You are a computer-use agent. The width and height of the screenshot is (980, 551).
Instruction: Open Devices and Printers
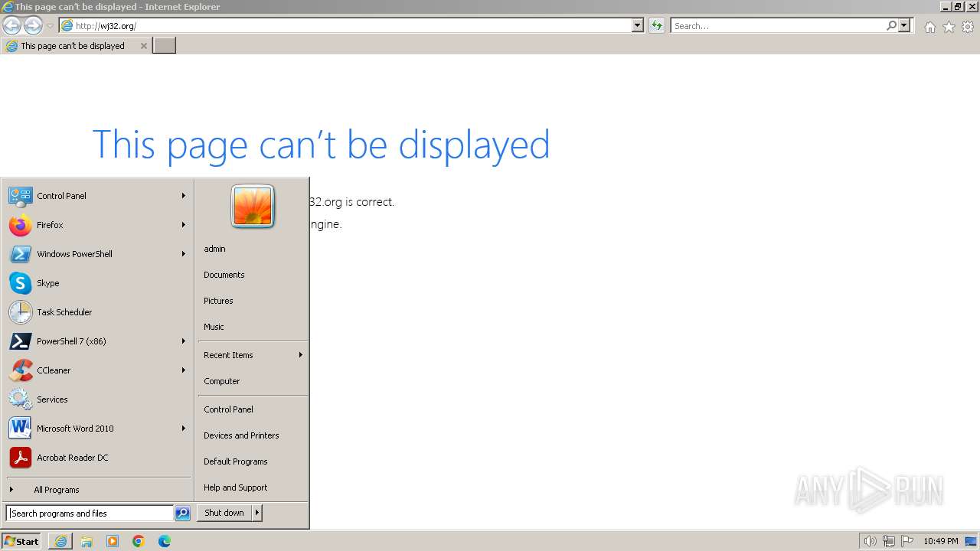253,435
